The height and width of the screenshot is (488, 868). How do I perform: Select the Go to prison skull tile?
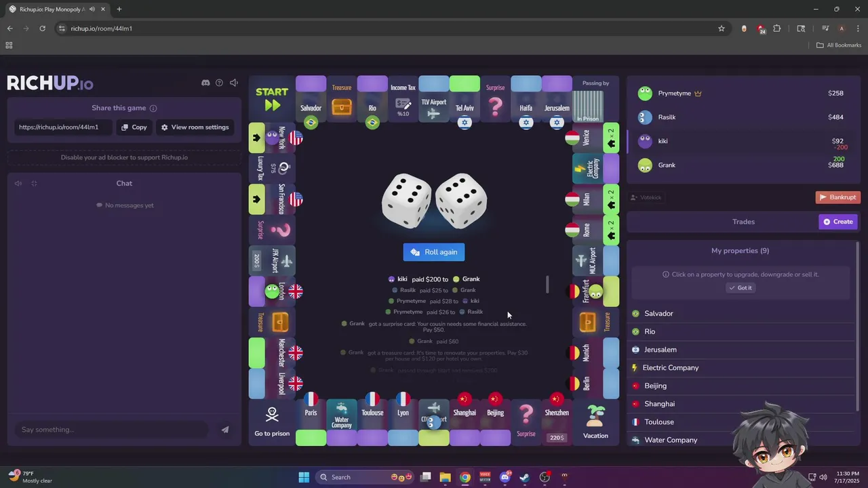coord(272,422)
